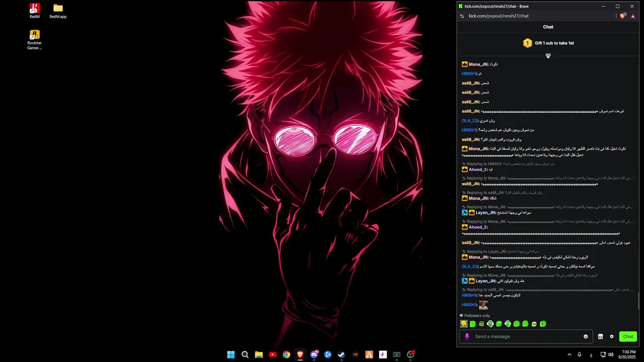644x362 pixels.
Task: Click the Brave Shields icon in address bar
Action: 623,16
